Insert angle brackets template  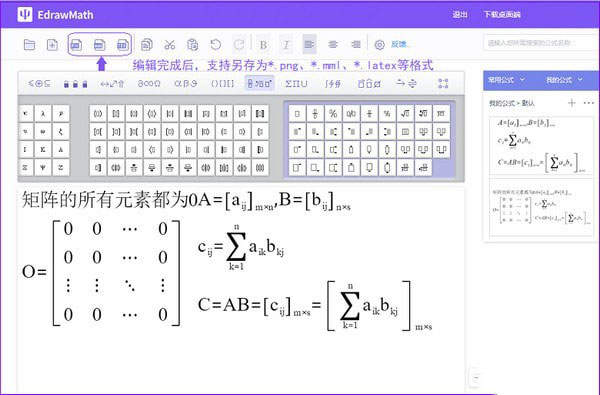click(x=152, y=113)
